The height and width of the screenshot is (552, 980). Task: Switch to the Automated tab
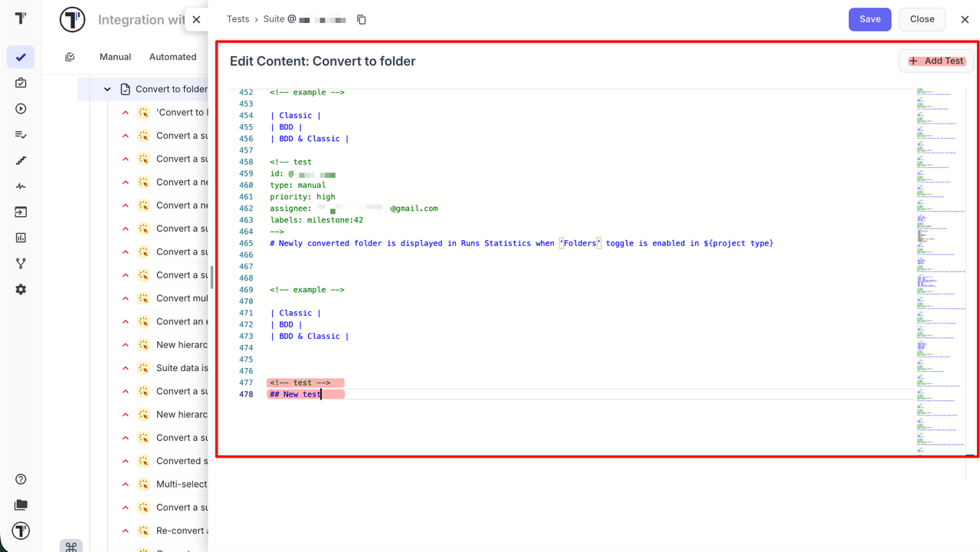tap(172, 57)
